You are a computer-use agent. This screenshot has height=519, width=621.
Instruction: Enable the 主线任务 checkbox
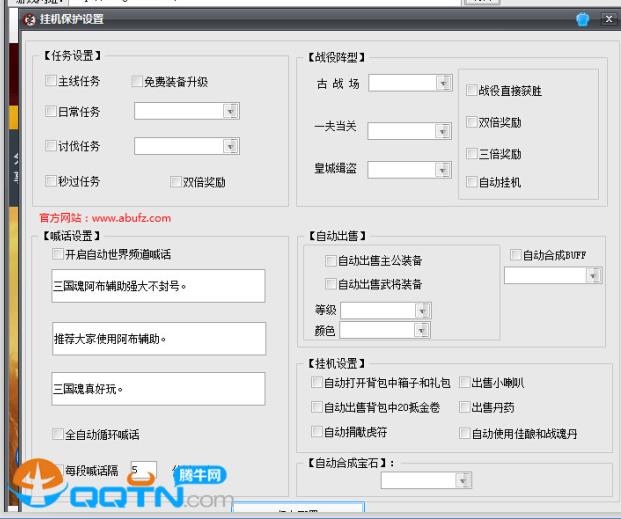(51, 82)
